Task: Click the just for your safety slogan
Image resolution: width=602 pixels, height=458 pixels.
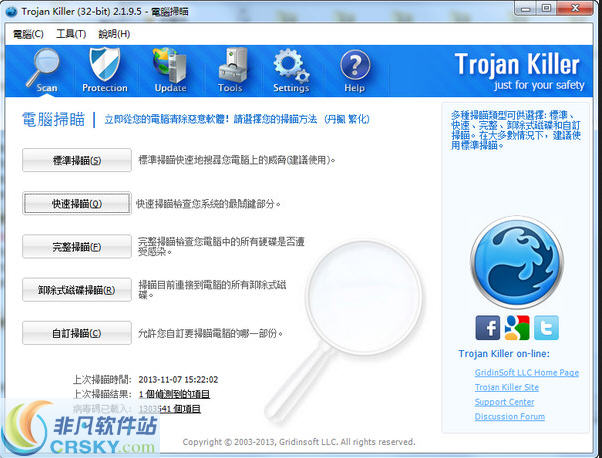Action: tap(539, 85)
